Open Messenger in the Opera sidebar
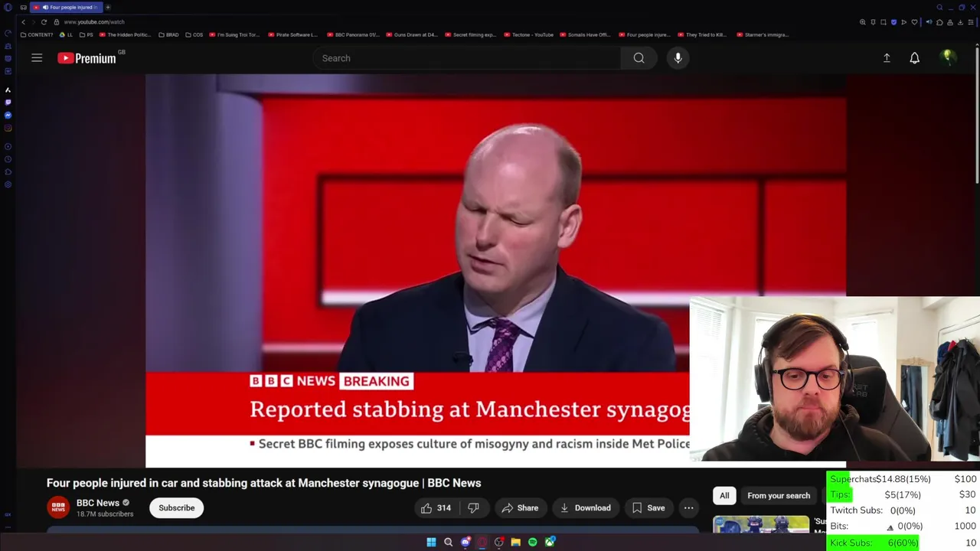This screenshot has width=980, height=551. 8,115
